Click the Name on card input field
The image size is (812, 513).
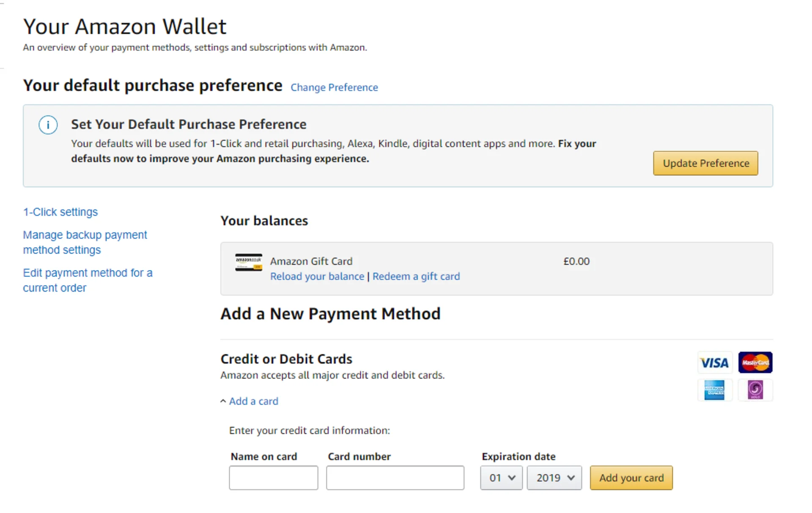(273, 477)
